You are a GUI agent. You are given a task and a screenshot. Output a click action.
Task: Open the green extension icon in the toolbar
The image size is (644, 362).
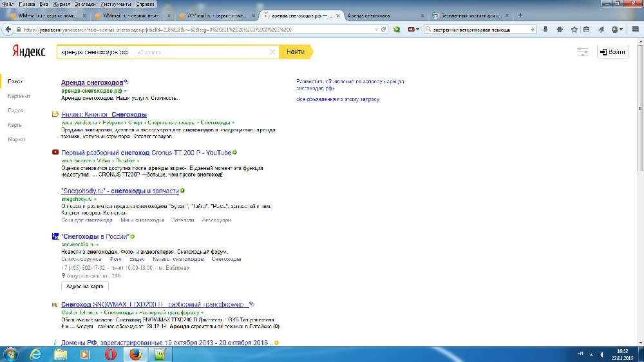(x=397, y=30)
